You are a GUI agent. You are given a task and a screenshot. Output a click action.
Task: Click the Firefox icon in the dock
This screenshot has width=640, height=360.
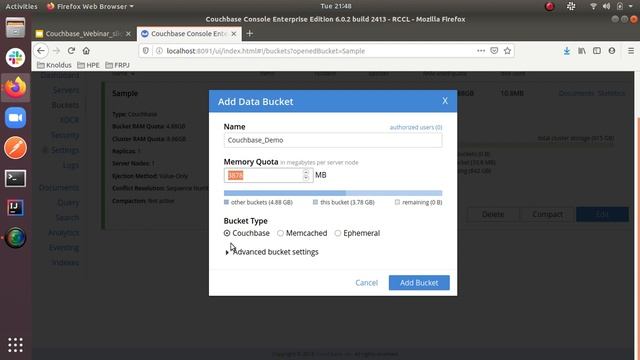[16, 87]
